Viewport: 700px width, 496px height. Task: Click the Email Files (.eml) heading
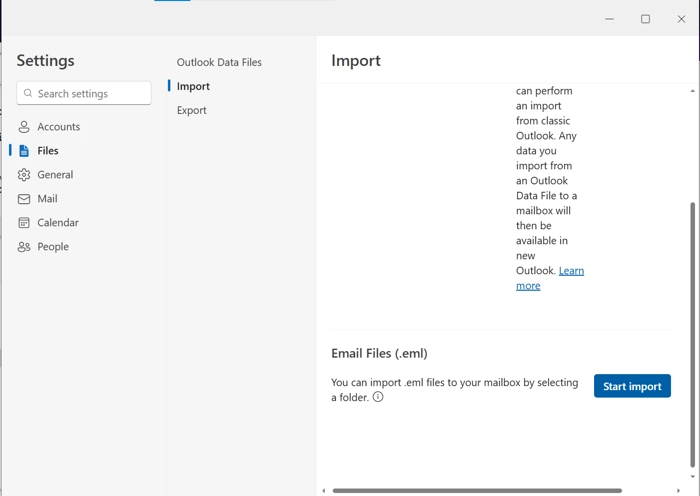[x=379, y=354]
